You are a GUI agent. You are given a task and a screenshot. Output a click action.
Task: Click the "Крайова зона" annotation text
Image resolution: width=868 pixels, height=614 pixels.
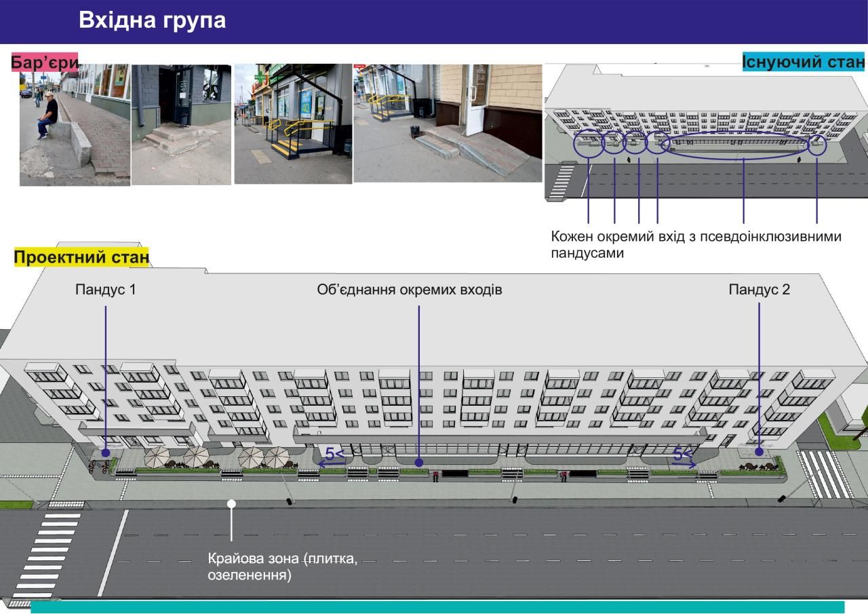click(x=281, y=567)
